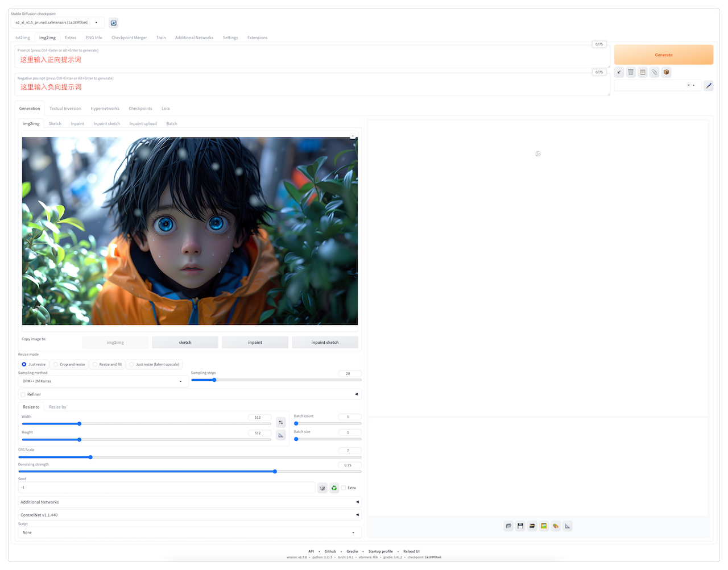Viewport: 728px width, 570px height.
Task: Click the paperclip icon under Generate
Action: pos(655,72)
